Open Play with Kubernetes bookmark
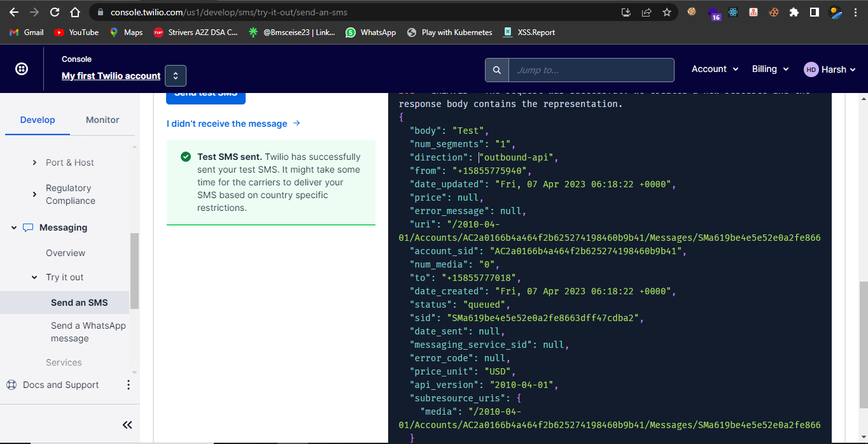Viewport: 868px width, 444px height. click(449, 32)
